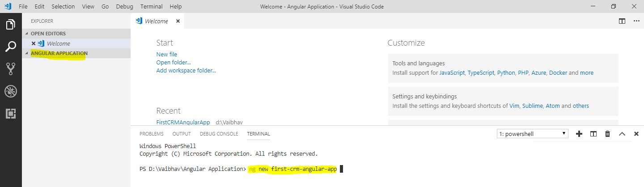Kill the terminal with trash icon
Image resolution: width=644 pixels, height=187 pixels.
point(607,134)
